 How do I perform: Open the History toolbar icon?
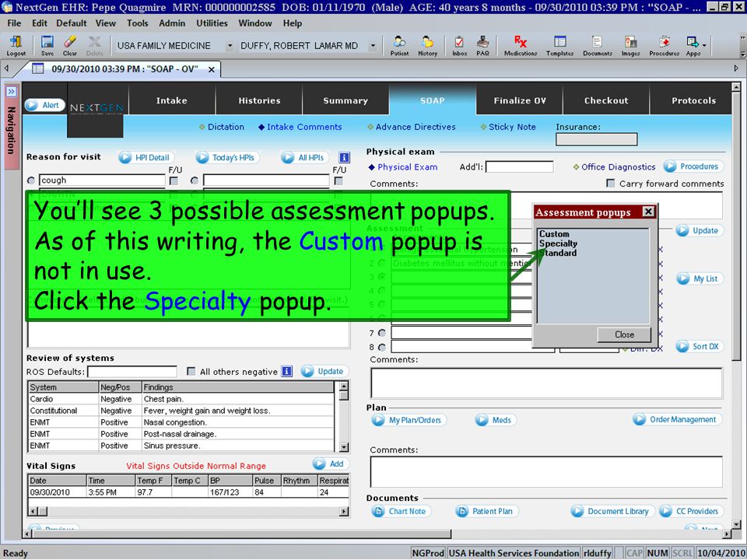point(427,46)
